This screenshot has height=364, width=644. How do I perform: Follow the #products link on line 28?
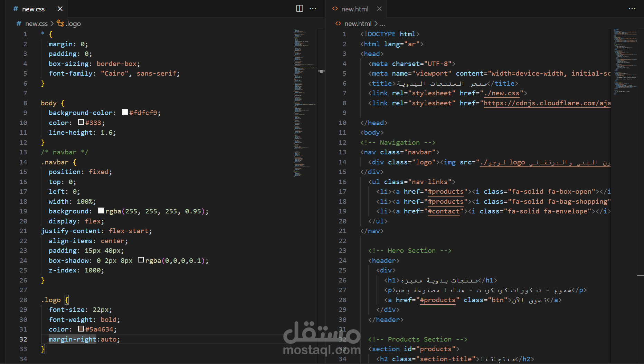(438, 300)
